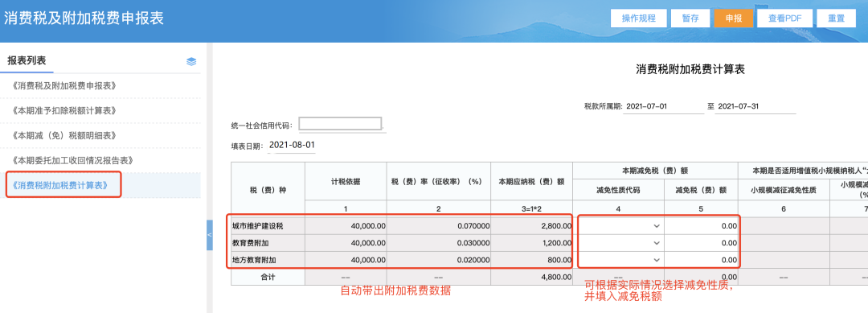This screenshot has height=313, width=868.
Task: Click 减免税额 field for 地方教育附加
Action: 702,260
